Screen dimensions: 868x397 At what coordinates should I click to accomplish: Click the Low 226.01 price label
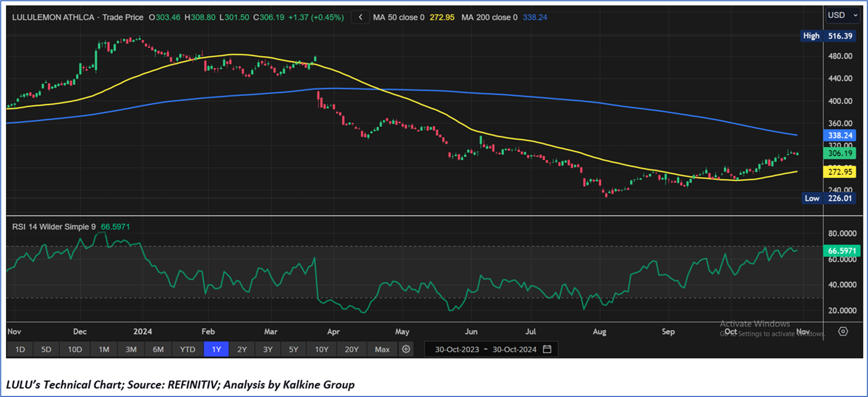tap(829, 198)
